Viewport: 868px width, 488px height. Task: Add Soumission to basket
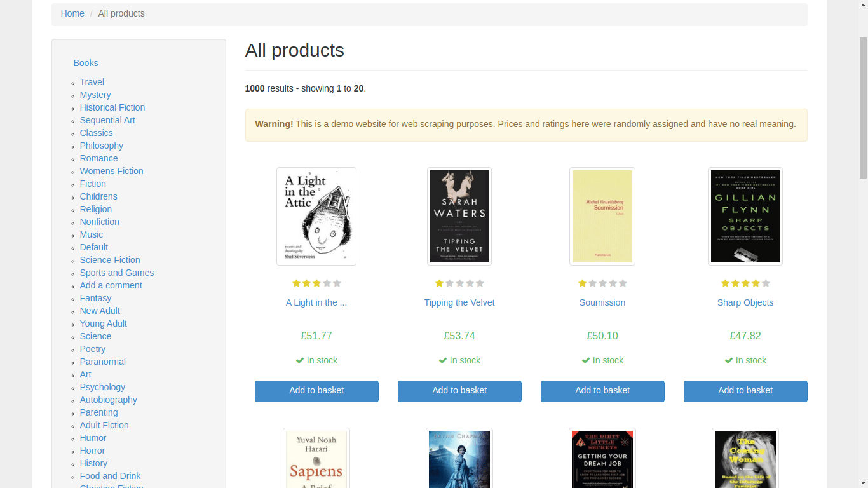click(602, 391)
